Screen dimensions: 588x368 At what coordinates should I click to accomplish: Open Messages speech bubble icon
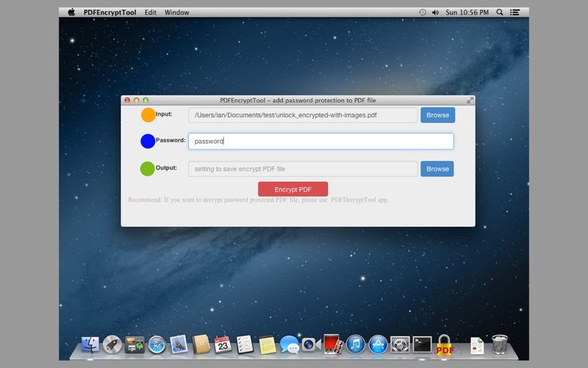click(x=289, y=344)
